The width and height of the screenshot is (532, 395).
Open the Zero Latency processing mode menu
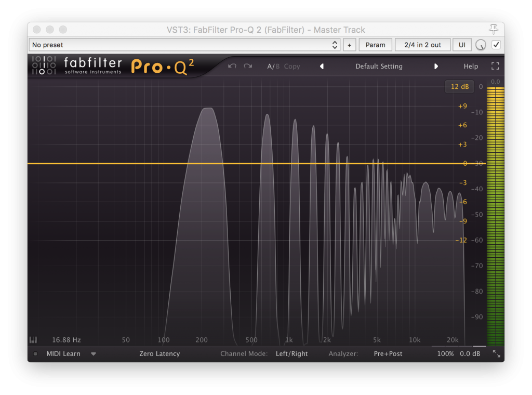159,353
